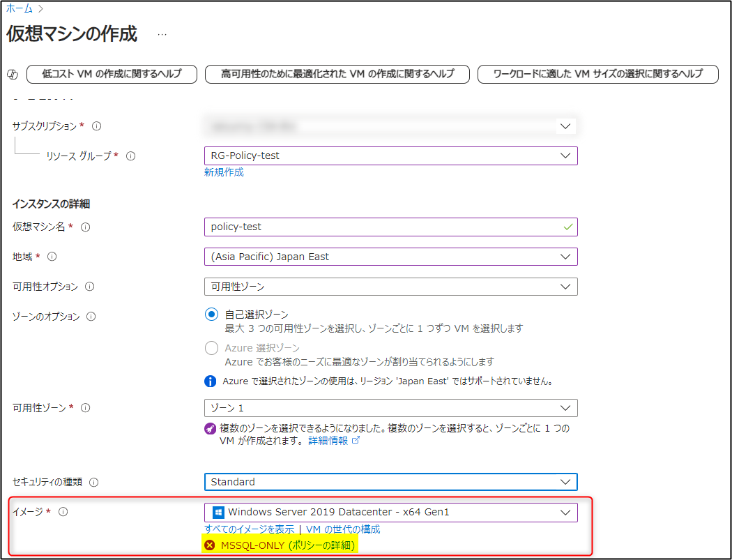Click the red error icon beside MSSQL-ONLY
This screenshot has width=732, height=560.
pos(210,545)
